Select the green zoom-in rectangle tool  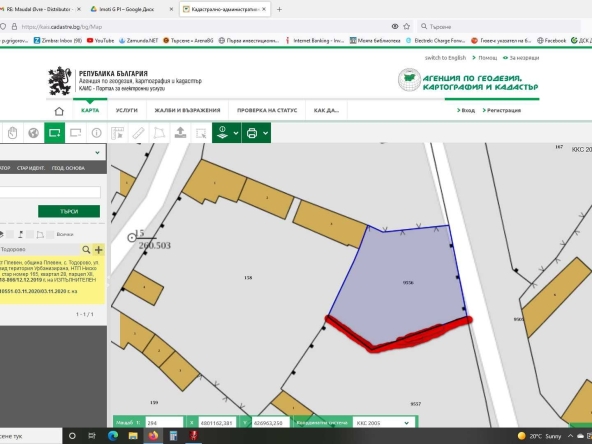[54, 133]
